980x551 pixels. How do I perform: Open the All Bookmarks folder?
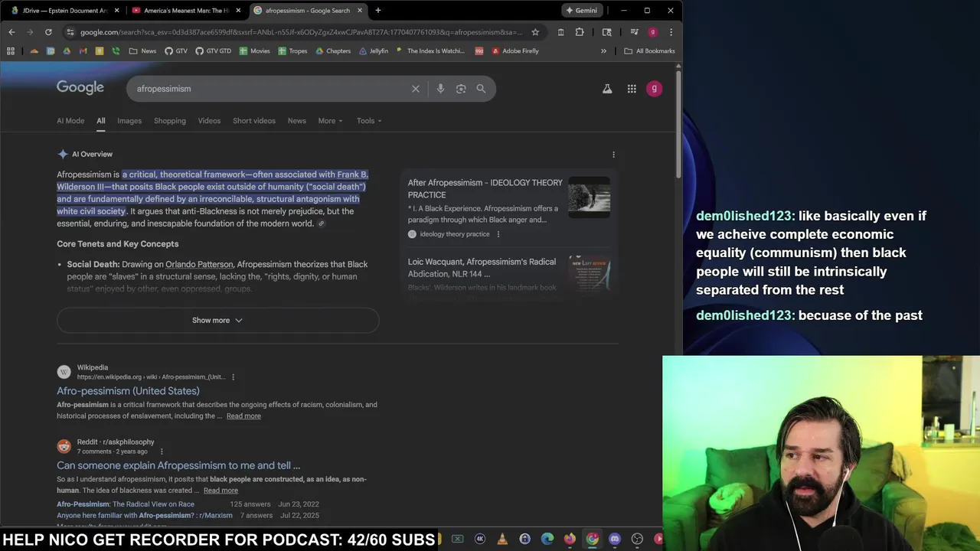click(x=650, y=51)
